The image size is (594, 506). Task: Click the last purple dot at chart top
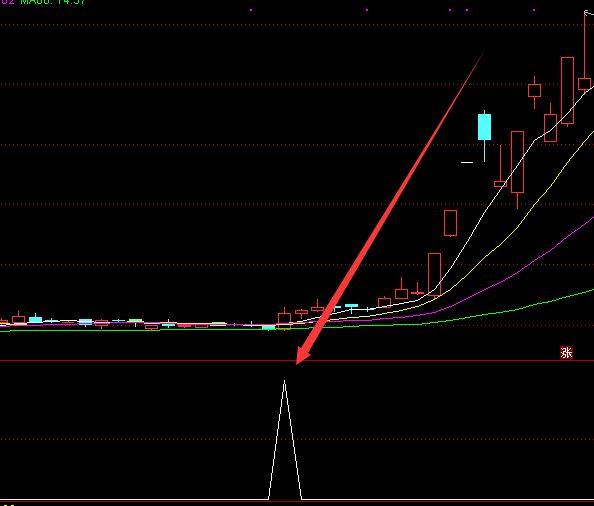click(x=534, y=10)
